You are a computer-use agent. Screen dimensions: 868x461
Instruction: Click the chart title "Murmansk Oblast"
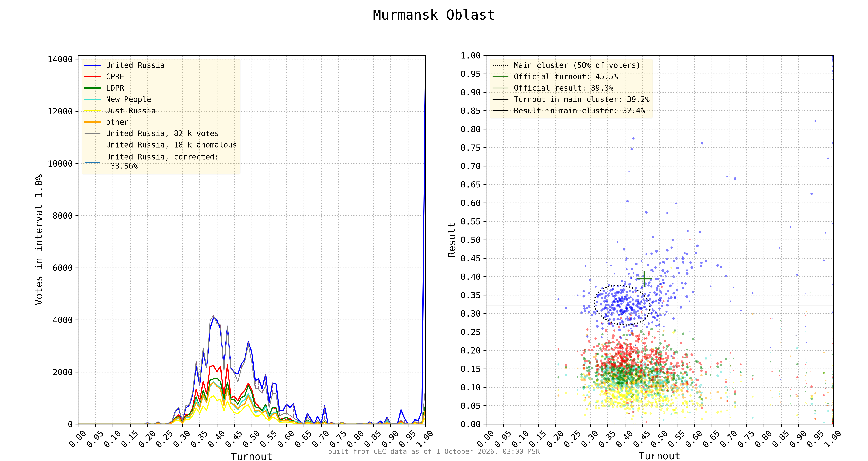[433, 15]
